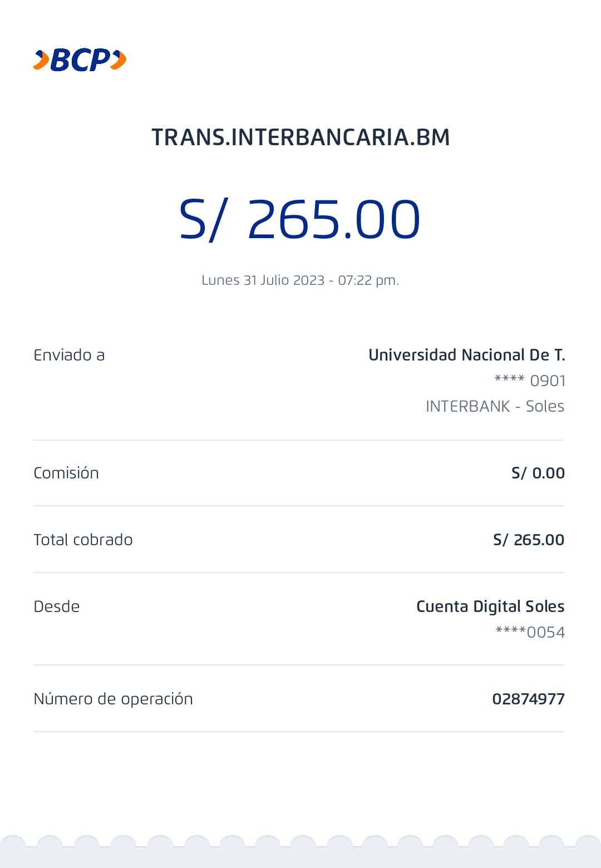Click the Desde label

click(57, 606)
